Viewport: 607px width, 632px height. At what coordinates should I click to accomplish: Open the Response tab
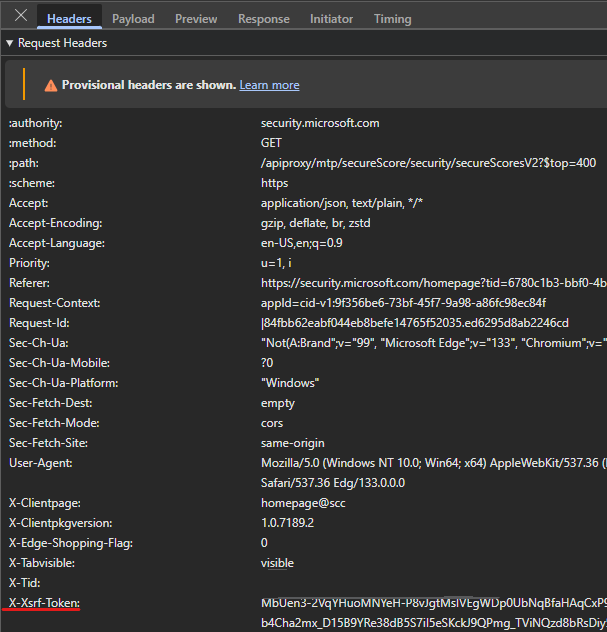[x=264, y=19]
